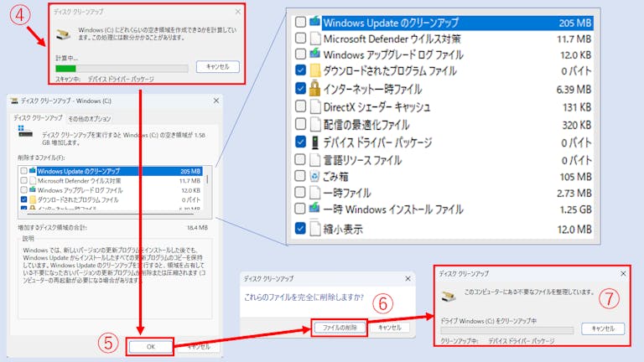Click the 105 MB ごみ箱 size value
Image resolution: width=644 pixels, height=362 pixels.
point(575,177)
